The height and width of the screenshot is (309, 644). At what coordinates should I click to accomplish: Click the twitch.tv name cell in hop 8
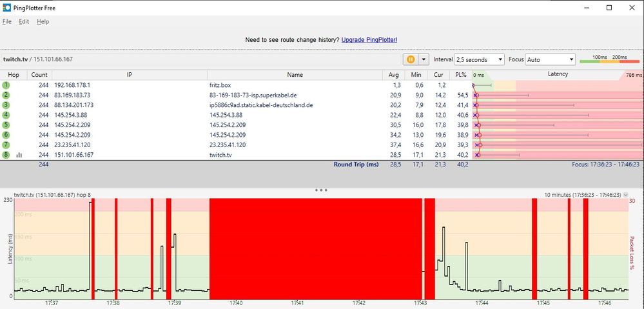pyautogui.click(x=220, y=155)
